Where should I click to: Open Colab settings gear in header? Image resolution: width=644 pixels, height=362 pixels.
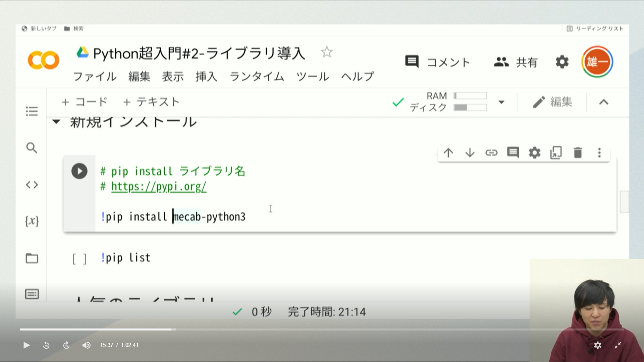coord(562,62)
